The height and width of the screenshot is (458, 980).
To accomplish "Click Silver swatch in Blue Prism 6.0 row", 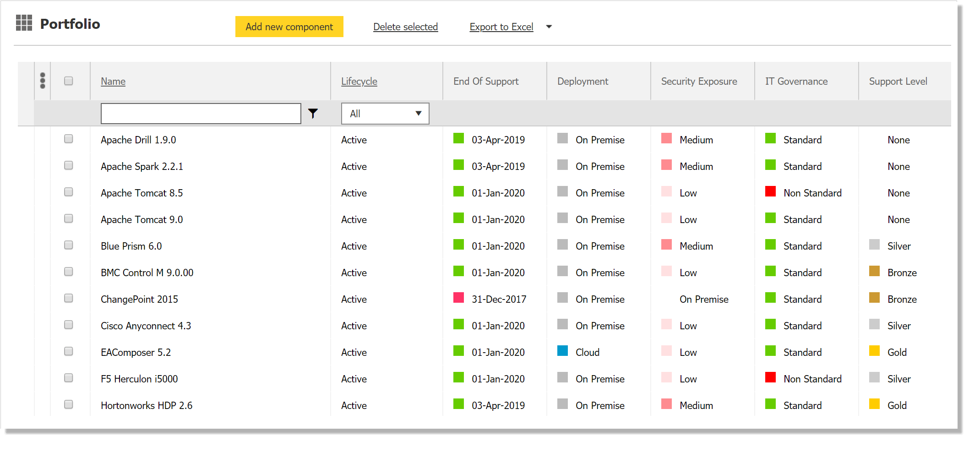I will (x=874, y=245).
